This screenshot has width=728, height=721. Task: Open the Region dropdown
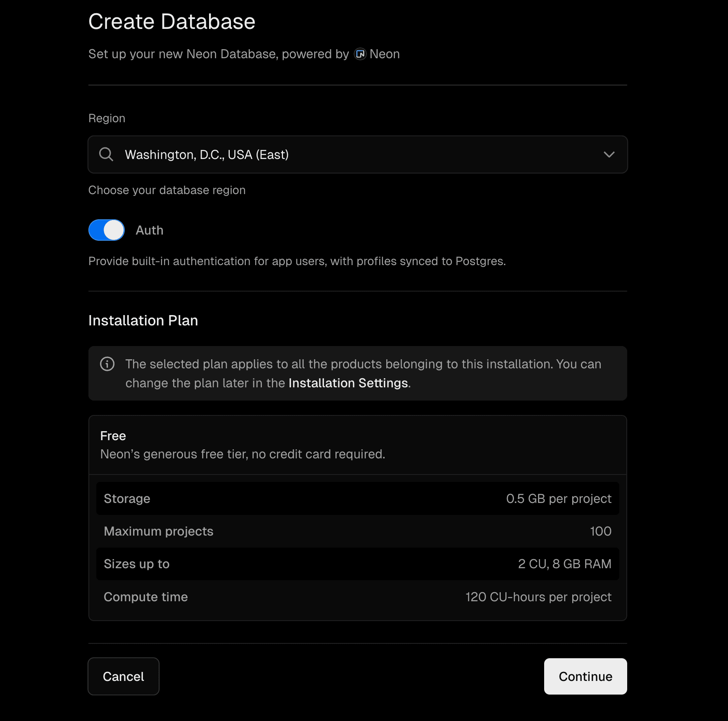357,154
